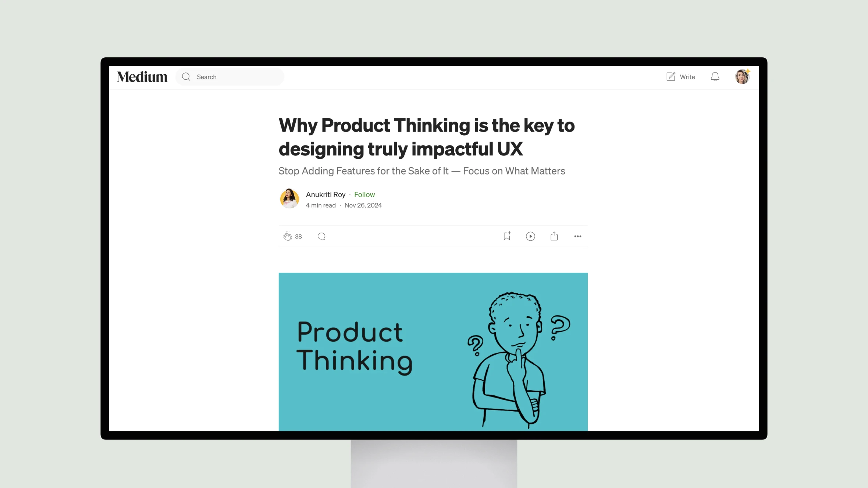Click the notifications bell icon

point(715,76)
